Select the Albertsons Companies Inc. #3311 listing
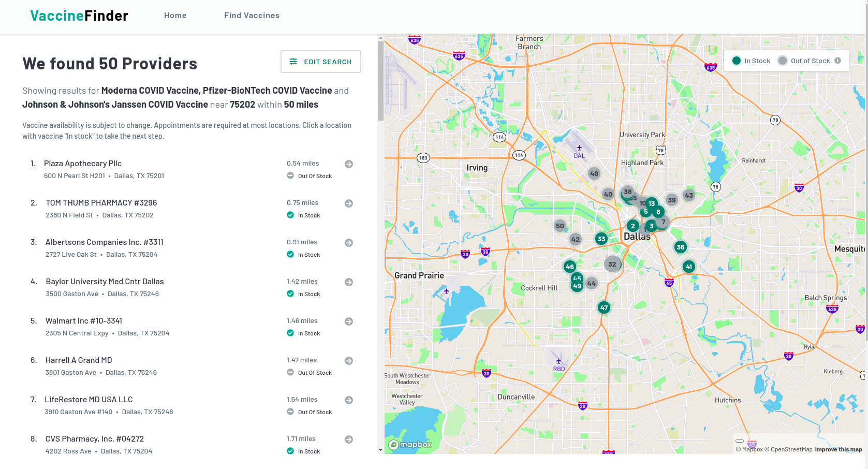 pos(192,248)
